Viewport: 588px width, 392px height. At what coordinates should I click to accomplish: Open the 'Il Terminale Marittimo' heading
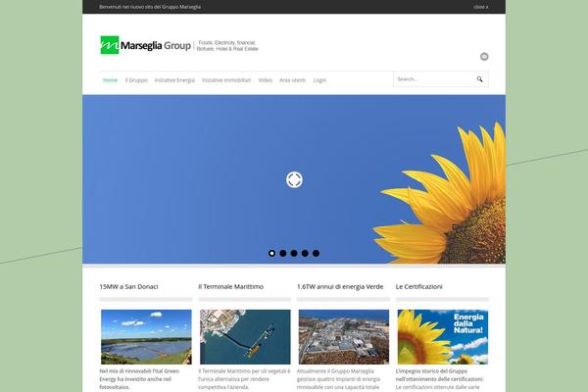pyautogui.click(x=230, y=286)
